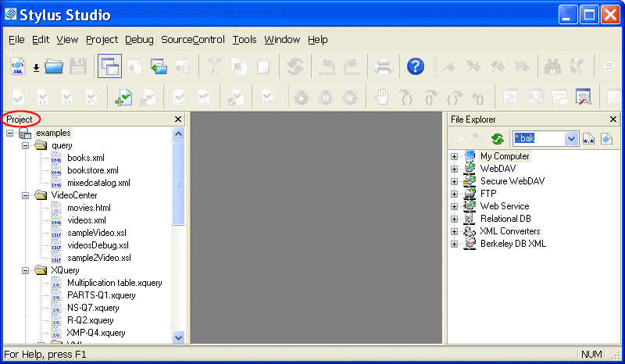This screenshot has width=625, height=364.
Task: Close the Project panel
Action: click(178, 120)
